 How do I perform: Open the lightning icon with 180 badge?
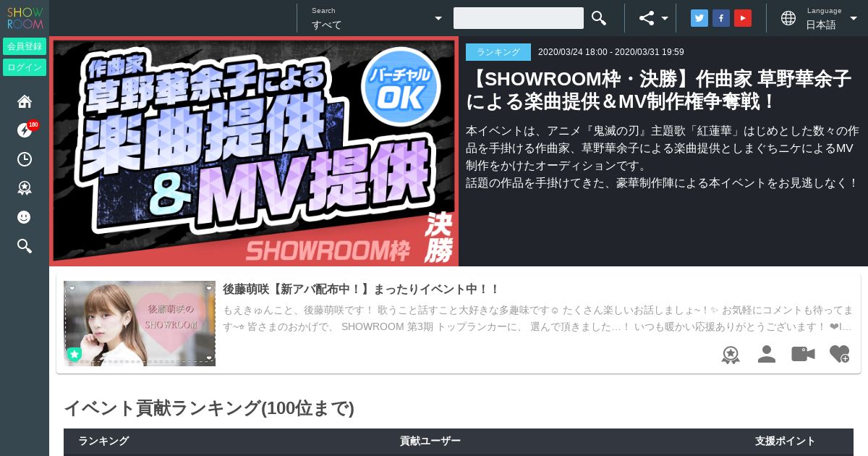(x=25, y=130)
